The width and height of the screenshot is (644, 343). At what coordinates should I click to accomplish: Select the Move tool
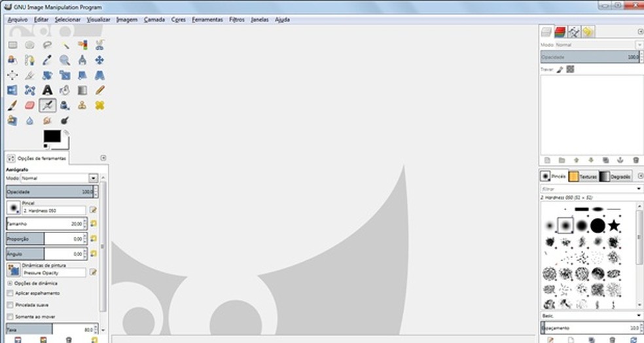[99, 60]
